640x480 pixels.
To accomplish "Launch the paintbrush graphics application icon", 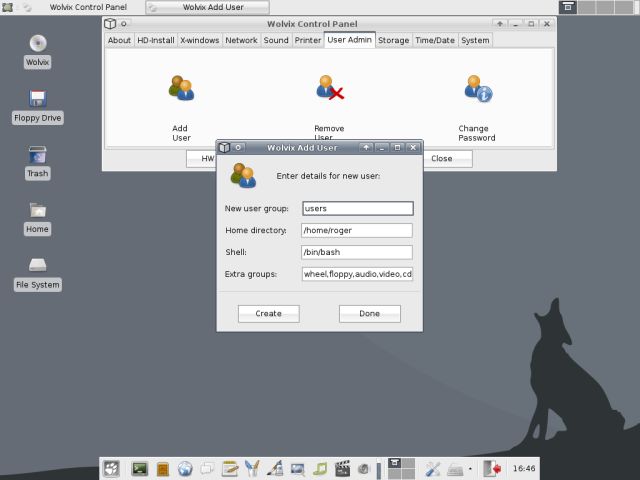I will [x=275, y=469].
